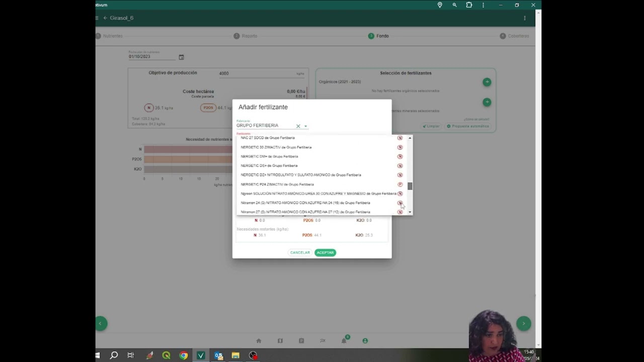This screenshot has height=362, width=644.
Task: Switch to the Nutrientes step
Action: click(109, 36)
